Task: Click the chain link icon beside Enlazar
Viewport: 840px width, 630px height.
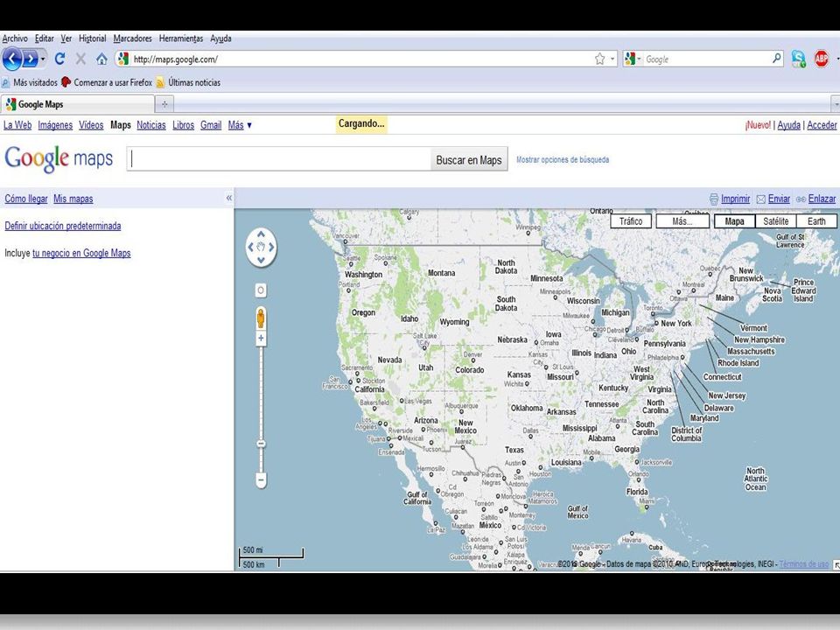Action: click(x=801, y=199)
